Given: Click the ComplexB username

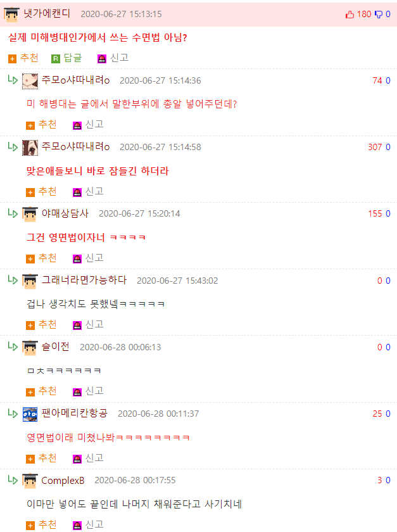Looking at the screenshot, I should point(63,481).
